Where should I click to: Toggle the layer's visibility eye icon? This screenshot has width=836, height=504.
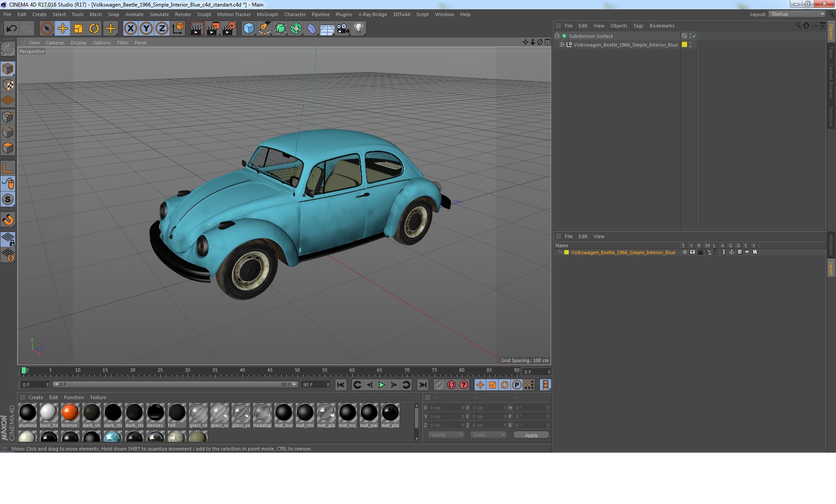[x=692, y=252]
